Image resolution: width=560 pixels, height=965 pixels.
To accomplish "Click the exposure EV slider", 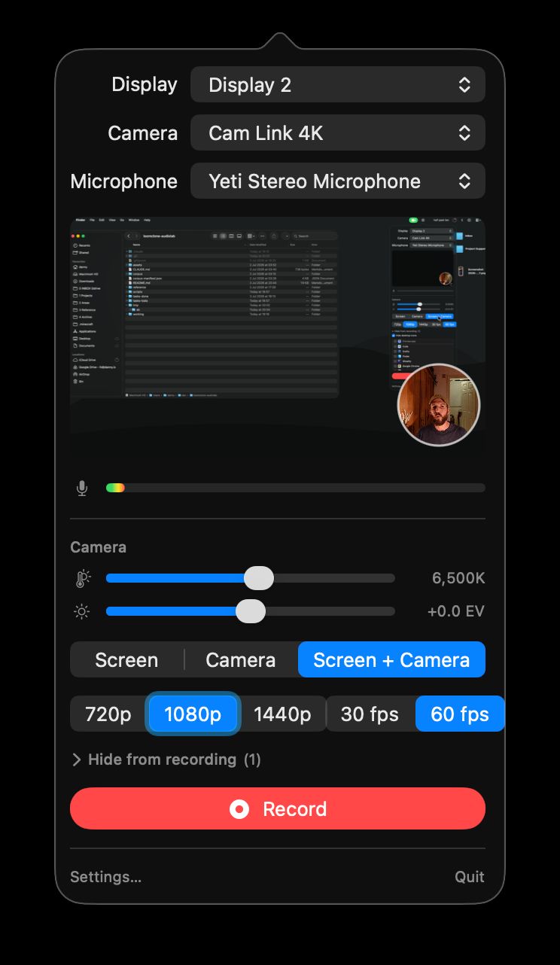I will tap(250, 611).
